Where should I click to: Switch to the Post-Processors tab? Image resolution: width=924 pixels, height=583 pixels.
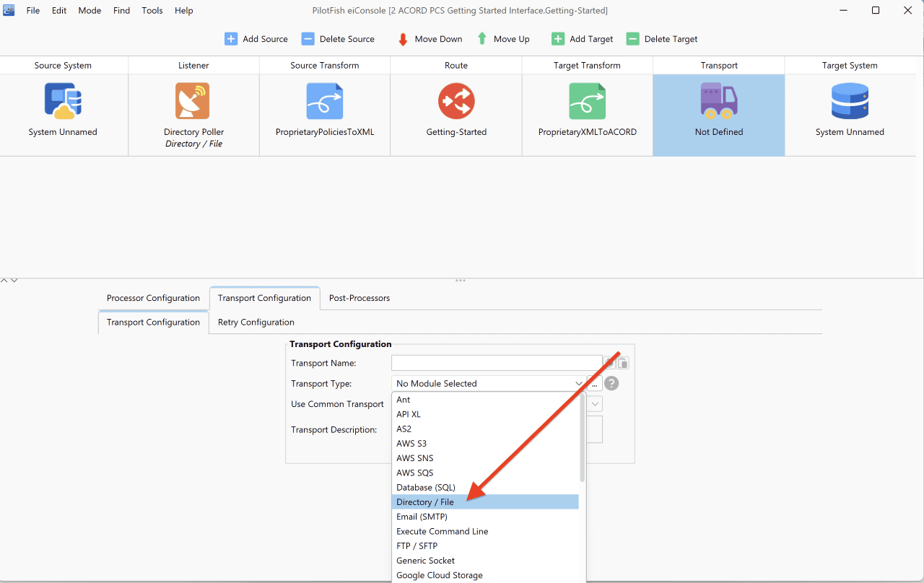tap(359, 298)
